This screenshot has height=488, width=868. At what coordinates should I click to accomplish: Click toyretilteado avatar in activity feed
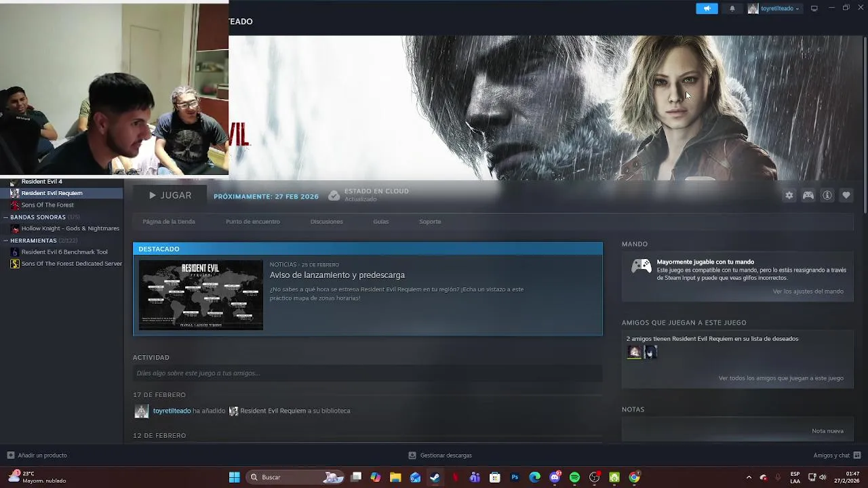coord(141,411)
